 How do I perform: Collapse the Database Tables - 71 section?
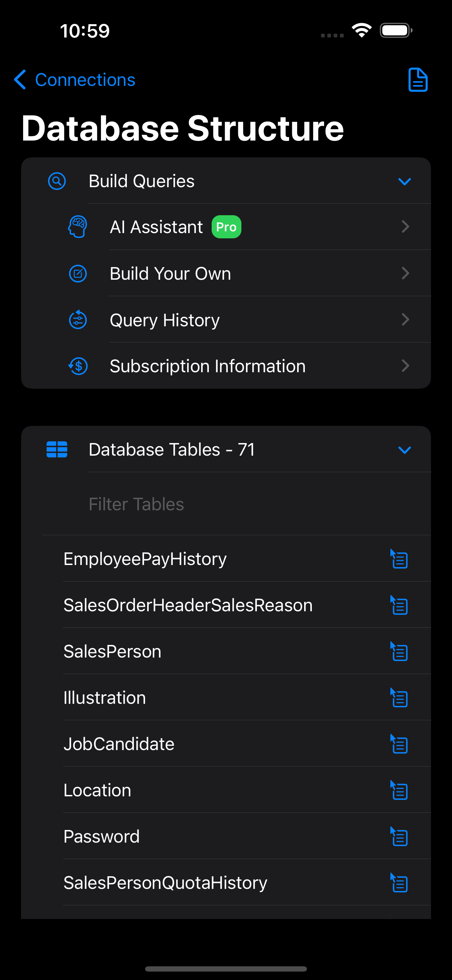click(404, 450)
